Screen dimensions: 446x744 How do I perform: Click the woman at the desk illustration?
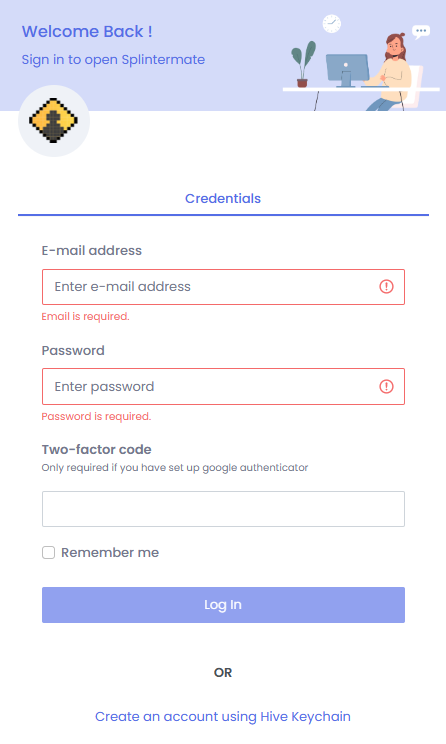point(393,71)
